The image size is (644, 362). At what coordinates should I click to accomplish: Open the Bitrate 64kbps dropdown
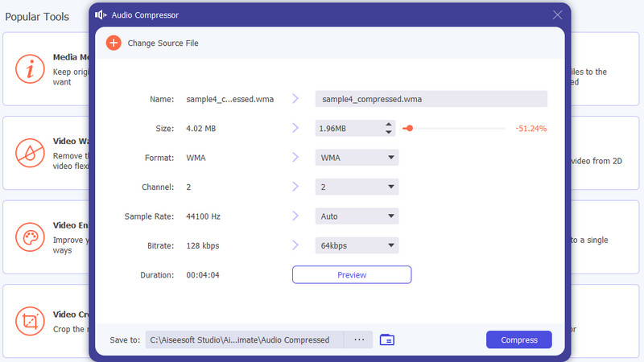(357, 245)
